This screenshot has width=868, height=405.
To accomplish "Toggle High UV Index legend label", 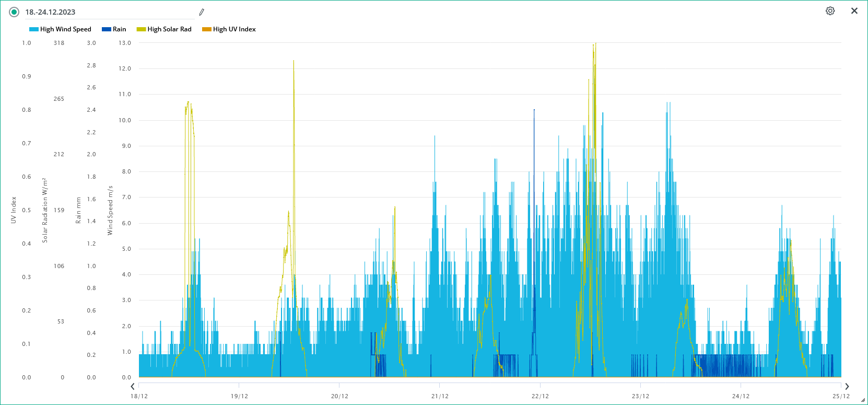I will (x=234, y=29).
